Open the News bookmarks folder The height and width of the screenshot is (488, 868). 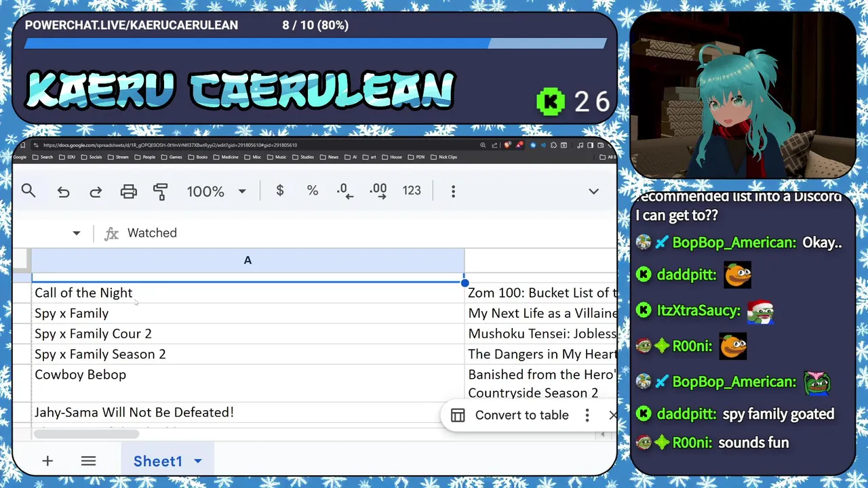coord(330,157)
